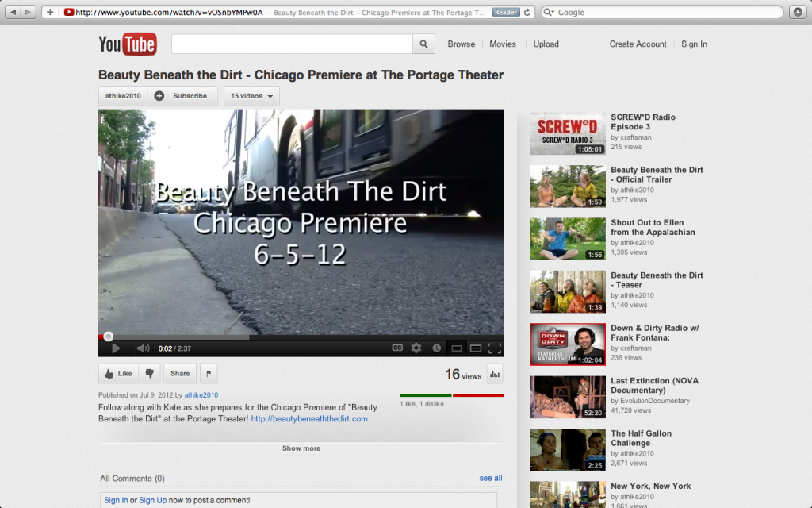Click Sign Up link in comments box
Screen dimensions: 812x508
tap(153, 500)
